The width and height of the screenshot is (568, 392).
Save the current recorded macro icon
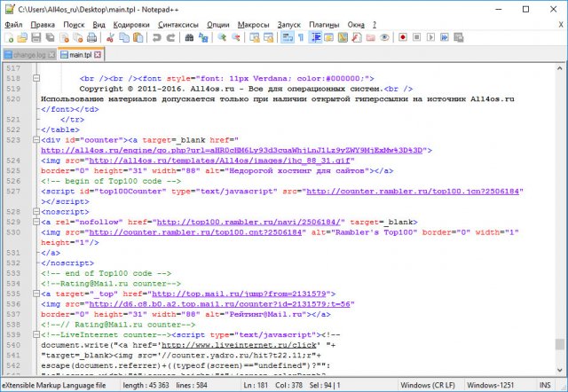tap(458, 37)
